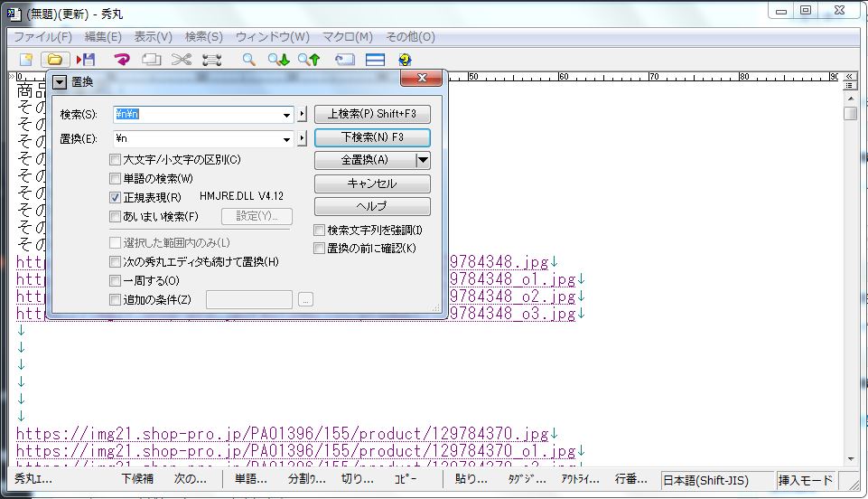This screenshot has height=499, width=868.
Task: Enable 追加の条件(Z) checkbox
Action: coord(115,299)
